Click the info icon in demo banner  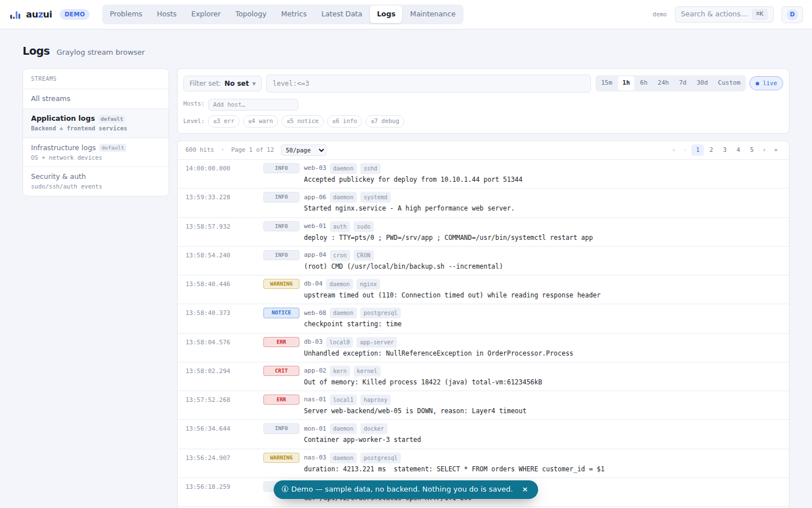coord(285,489)
